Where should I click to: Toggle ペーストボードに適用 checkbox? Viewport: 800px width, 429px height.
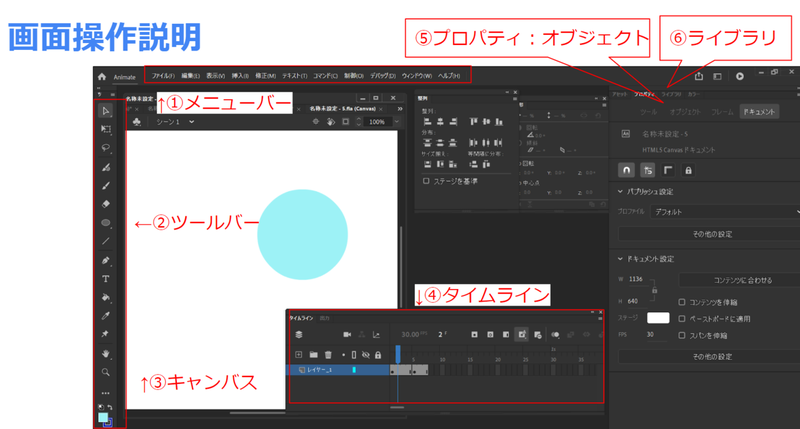(682, 318)
